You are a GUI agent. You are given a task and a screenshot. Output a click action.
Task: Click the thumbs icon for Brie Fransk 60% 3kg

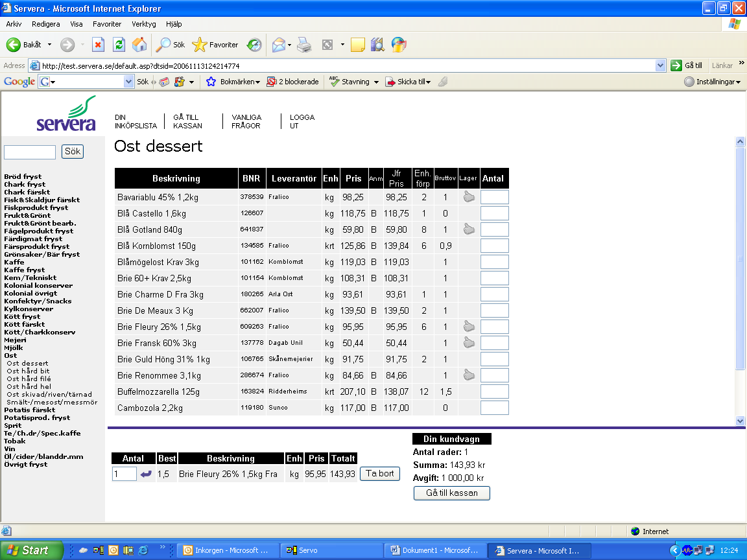(x=469, y=342)
